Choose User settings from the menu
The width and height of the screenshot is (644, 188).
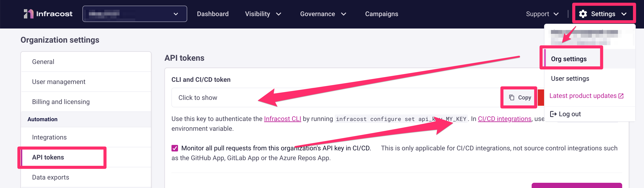coord(570,79)
